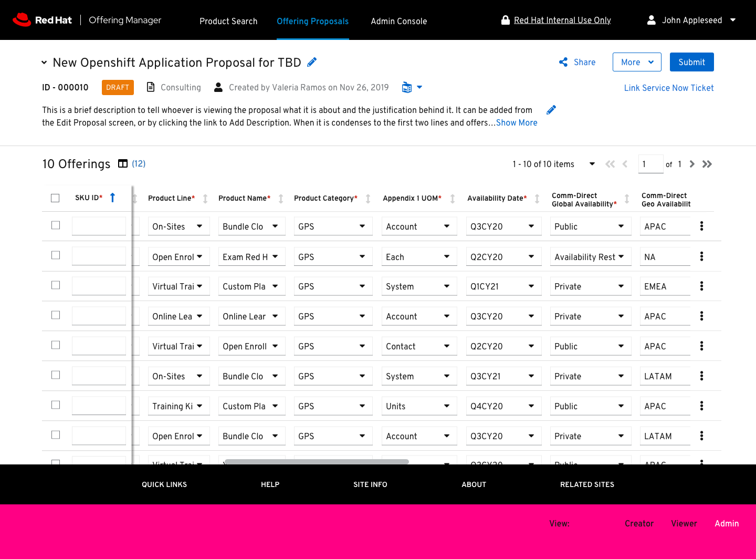Click the sort icon for Availability Date column

click(x=537, y=199)
